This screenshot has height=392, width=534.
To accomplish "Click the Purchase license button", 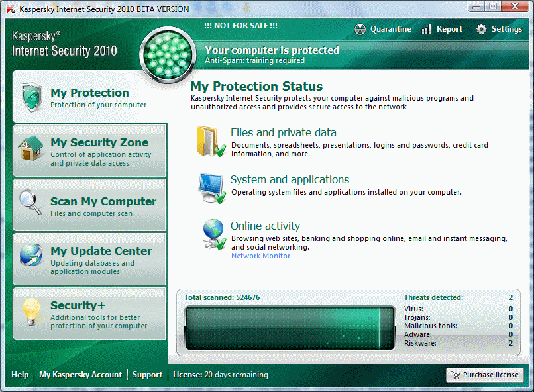I will click(484, 375).
